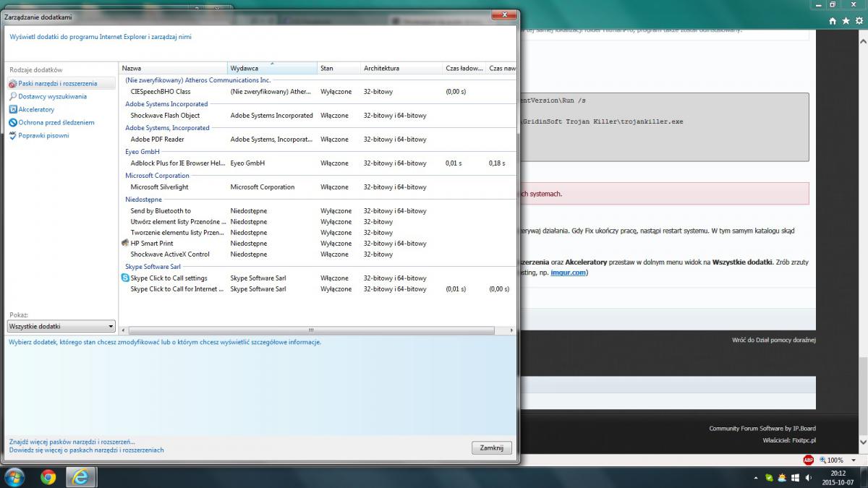Open 'Znajdź więcej pasków narzędzi i rozszerzeń' link

[x=72, y=442]
